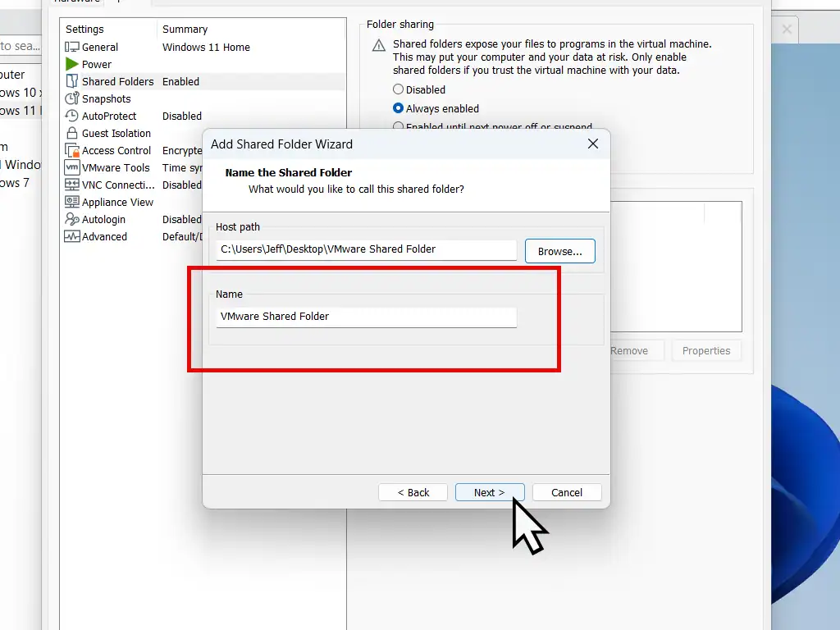
Task: Select the Appliance View icon
Action: [72, 202]
